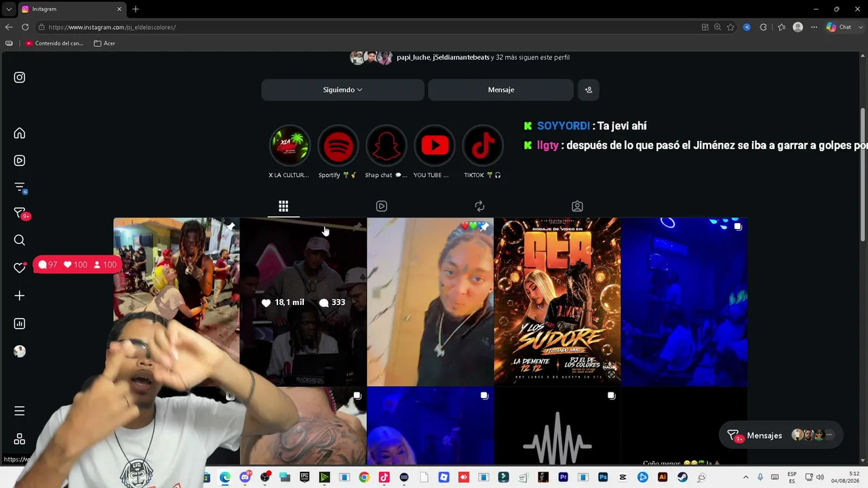Go back with browser back arrow
Image resolution: width=868 pixels, height=488 pixels.
[9, 27]
